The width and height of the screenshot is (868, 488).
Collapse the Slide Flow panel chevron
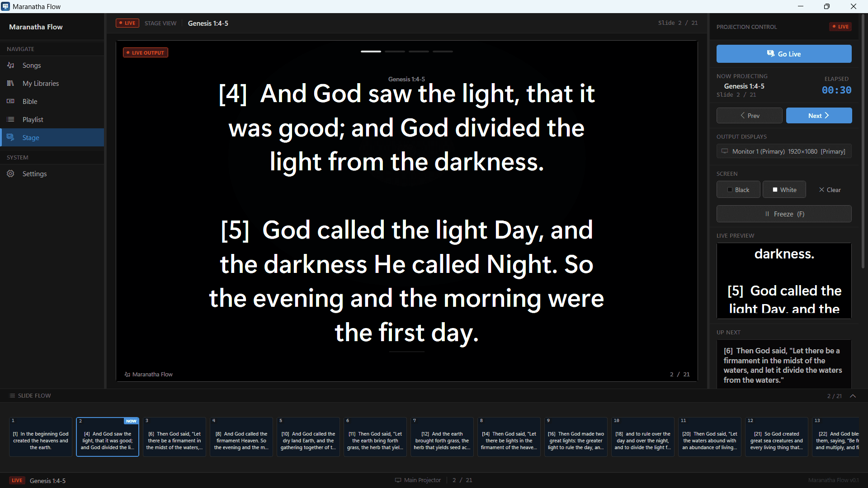point(853,396)
